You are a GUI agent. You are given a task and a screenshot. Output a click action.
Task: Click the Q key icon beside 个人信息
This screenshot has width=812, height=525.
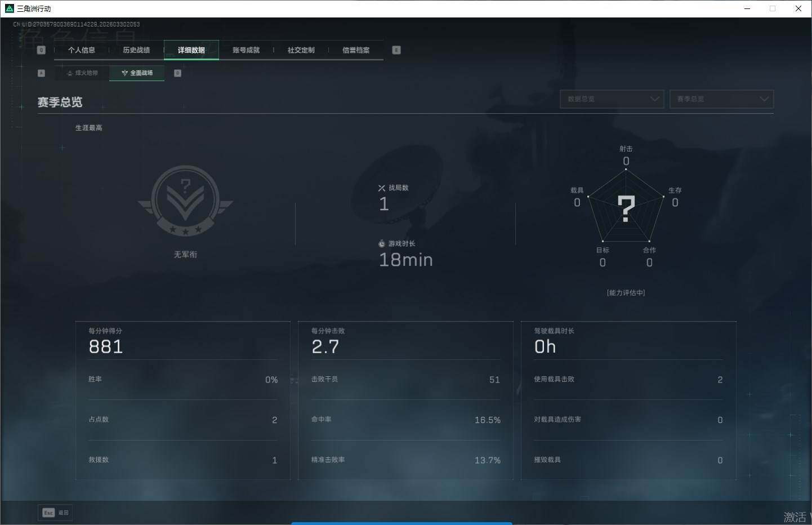click(x=41, y=50)
